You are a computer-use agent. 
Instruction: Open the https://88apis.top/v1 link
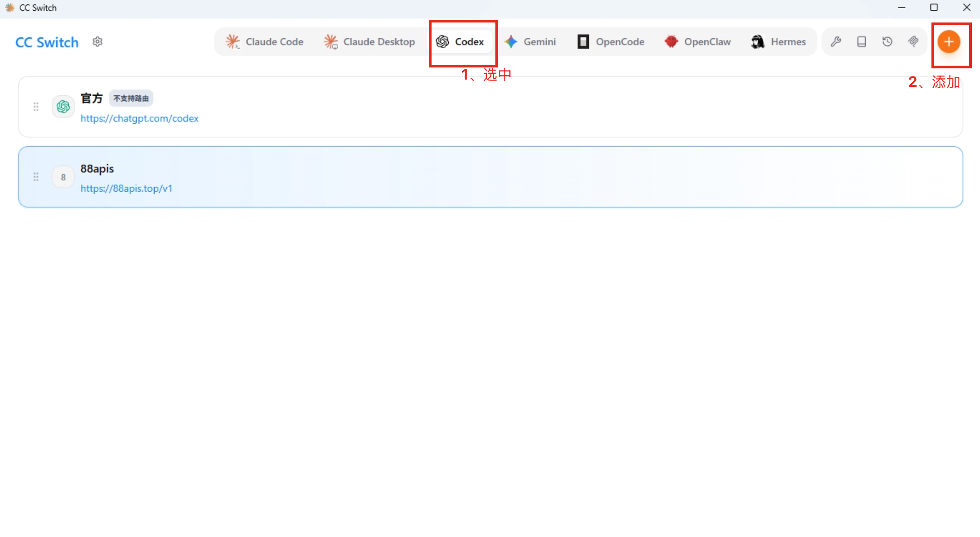pos(126,188)
